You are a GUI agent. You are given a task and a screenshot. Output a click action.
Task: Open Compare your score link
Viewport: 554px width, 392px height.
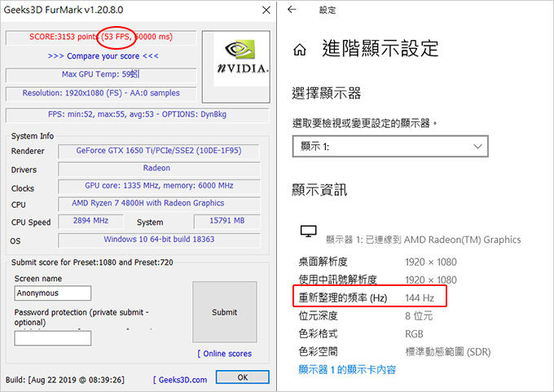[x=103, y=56]
